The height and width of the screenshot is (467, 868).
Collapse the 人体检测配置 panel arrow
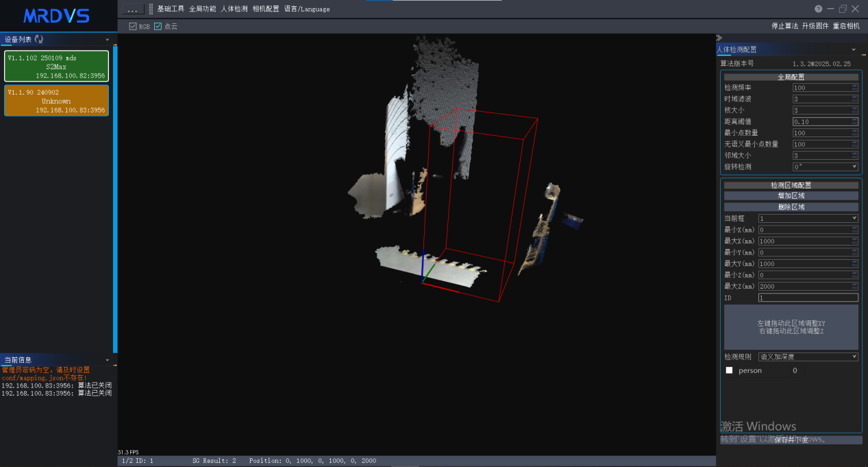pos(853,49)
